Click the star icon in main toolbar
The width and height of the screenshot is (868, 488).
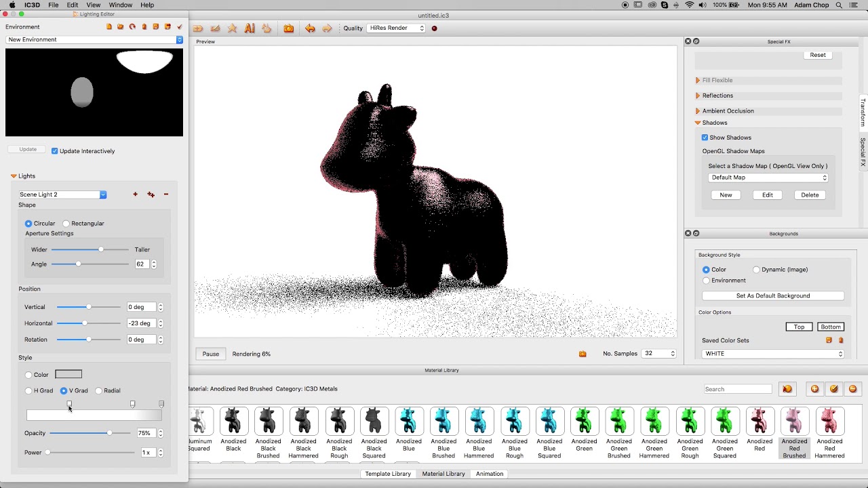(x=233, y=28)
